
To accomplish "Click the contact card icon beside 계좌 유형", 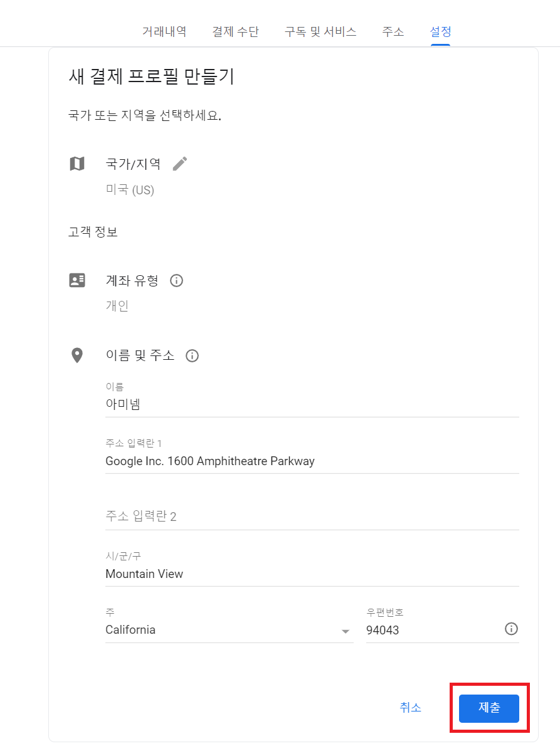I will tap(77, 280).
